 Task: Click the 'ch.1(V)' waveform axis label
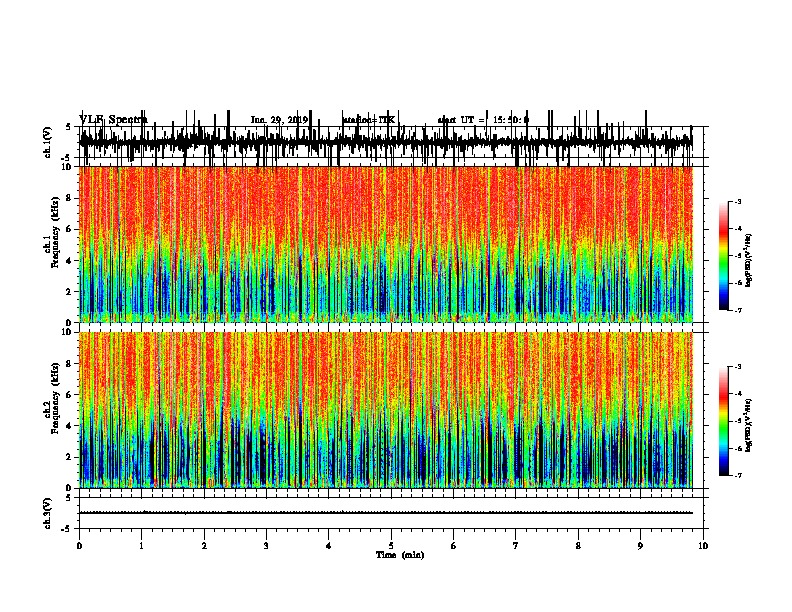click(x=48, y=142)
